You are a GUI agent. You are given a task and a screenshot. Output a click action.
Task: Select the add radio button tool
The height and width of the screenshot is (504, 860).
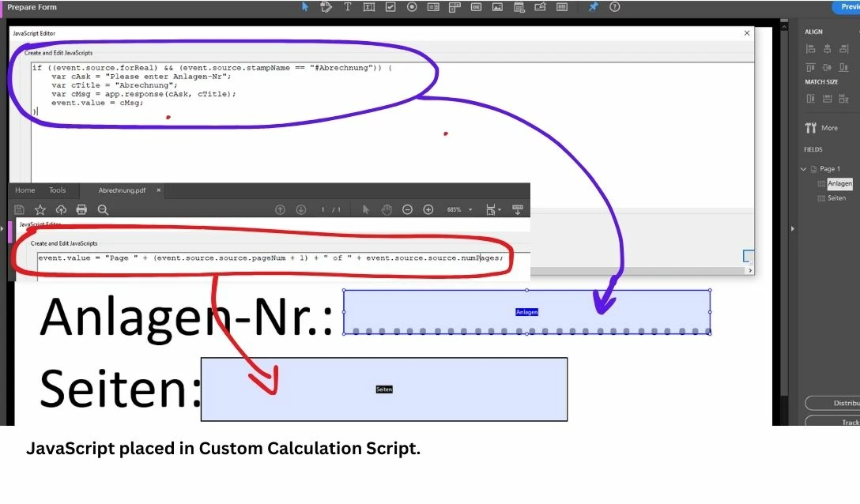pyautogui.click(x=412, y=7)
